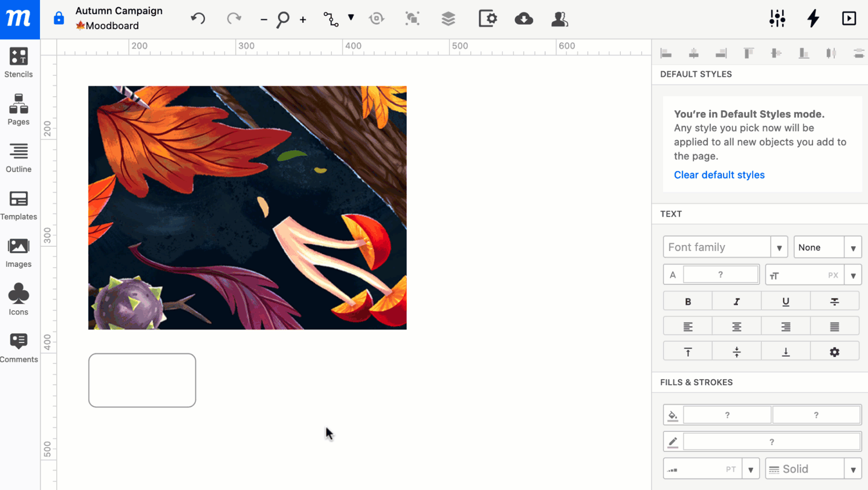Click the redo arrow in toolbar

point(234,19)
